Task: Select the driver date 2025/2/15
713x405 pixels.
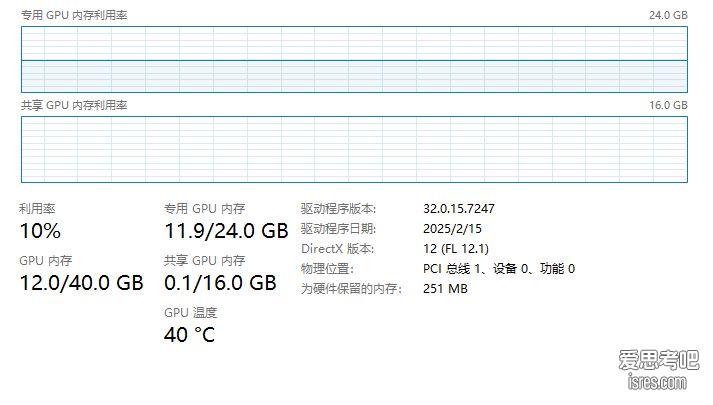Action: pos(452,229)
